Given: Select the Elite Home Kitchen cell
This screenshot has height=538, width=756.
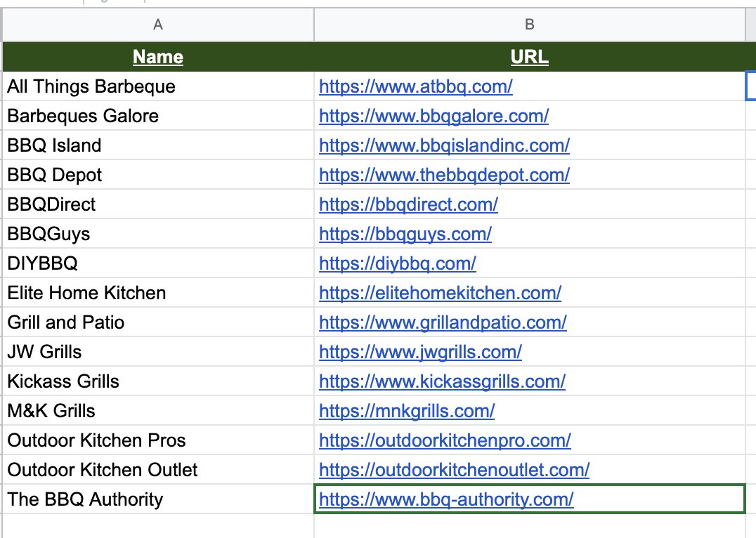Looking at the screenshot, I should tap(158, 293).
